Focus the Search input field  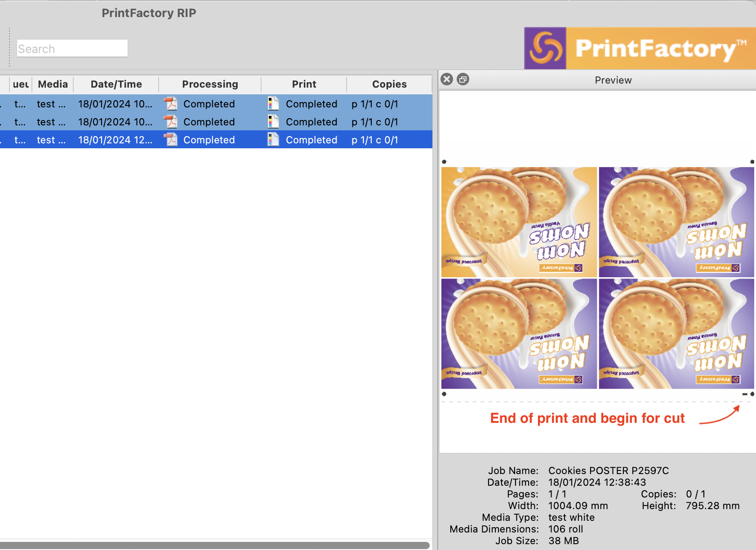coord(72,49)
